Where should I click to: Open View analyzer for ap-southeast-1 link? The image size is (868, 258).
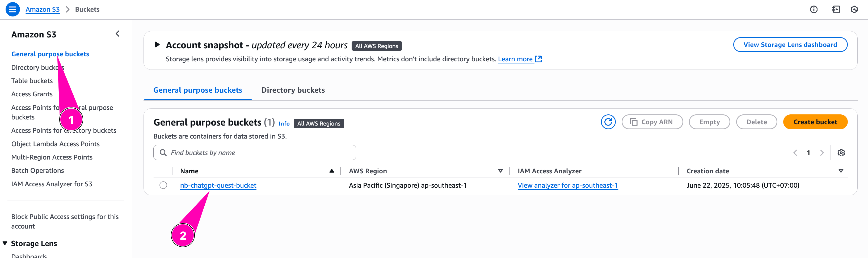point(567,185)
